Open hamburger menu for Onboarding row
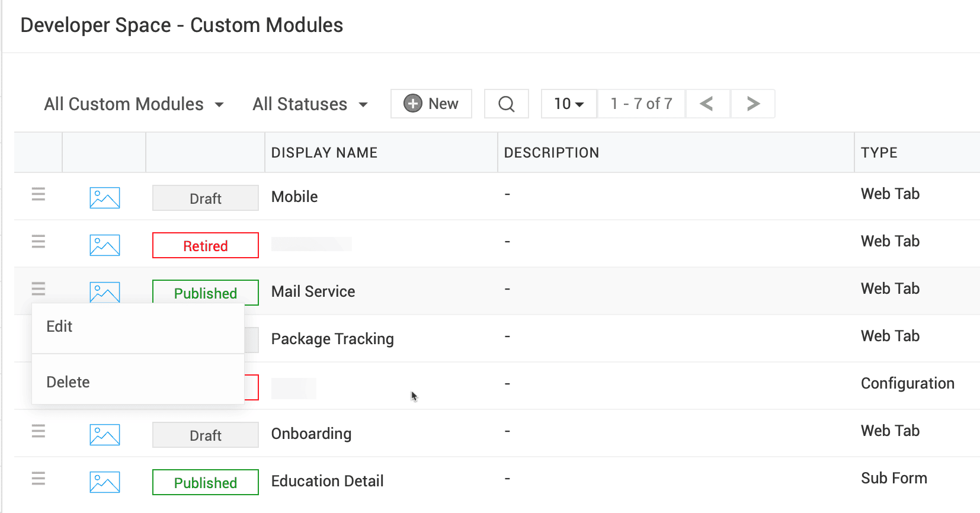Image resolution: width=980 pixels, height=513 pixels. point(39,431)
